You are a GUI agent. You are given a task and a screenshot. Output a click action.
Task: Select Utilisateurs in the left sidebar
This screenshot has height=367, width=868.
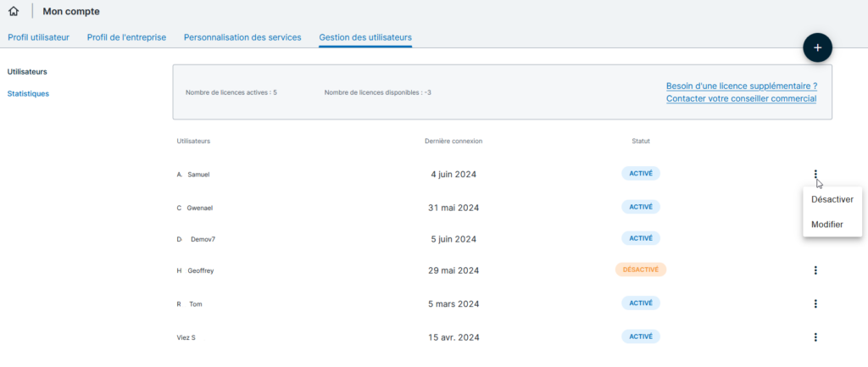pos(27,71)
